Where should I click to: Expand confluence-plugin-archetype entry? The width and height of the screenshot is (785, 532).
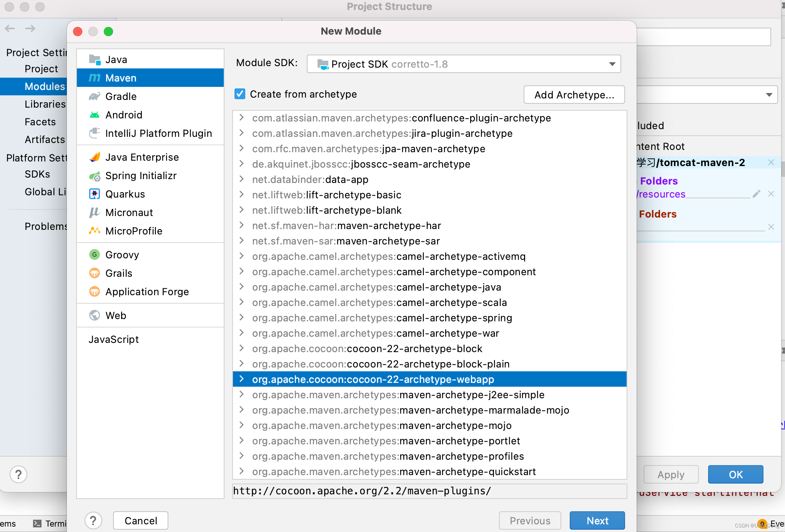(x=241, y=118)
